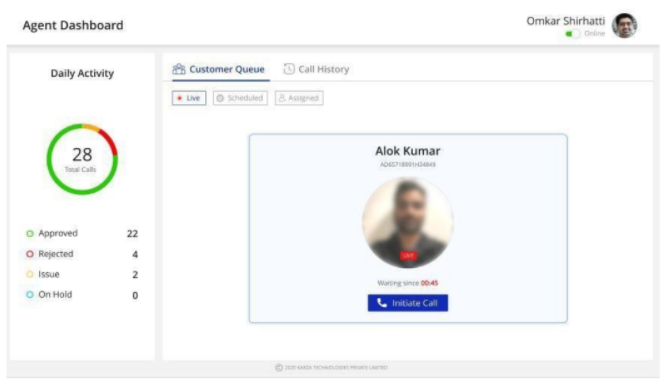
Task: Start the call with Initiate Call button
Action: point(408,303)
